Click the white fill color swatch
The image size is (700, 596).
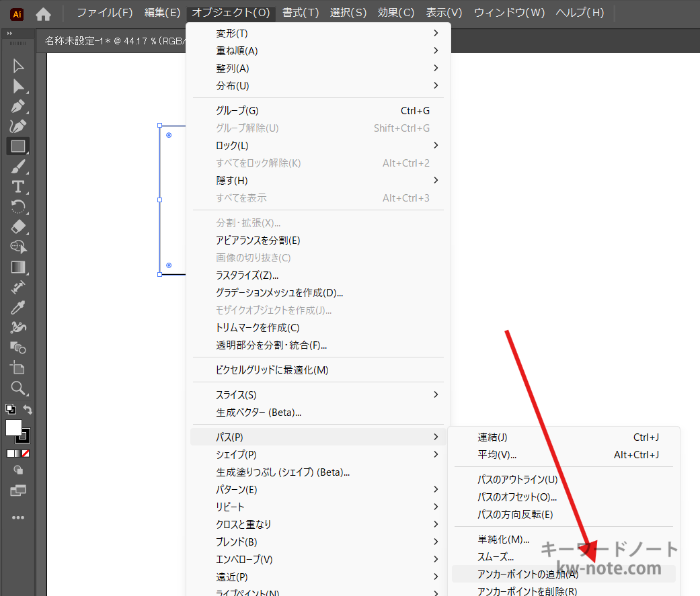13,427
